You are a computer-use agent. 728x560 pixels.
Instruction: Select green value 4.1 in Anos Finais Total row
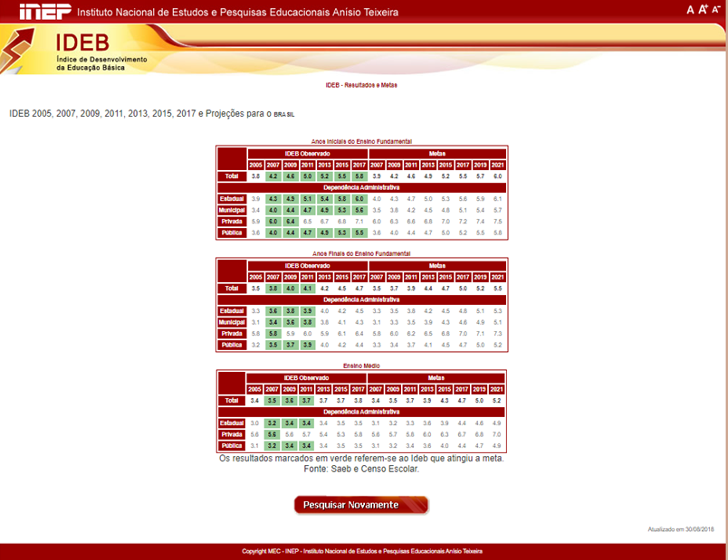(307, 289)
